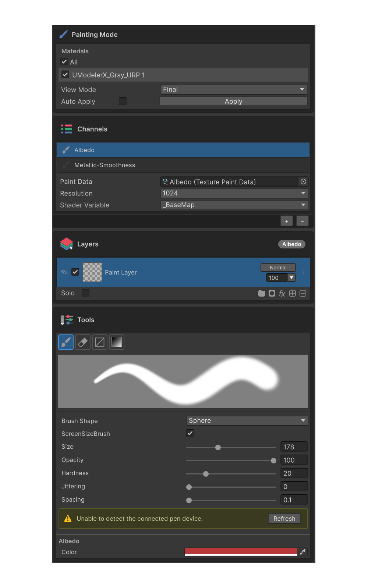Enable the Solo checkbox
This screenshot has height=588, width=368.
point(85,293)
